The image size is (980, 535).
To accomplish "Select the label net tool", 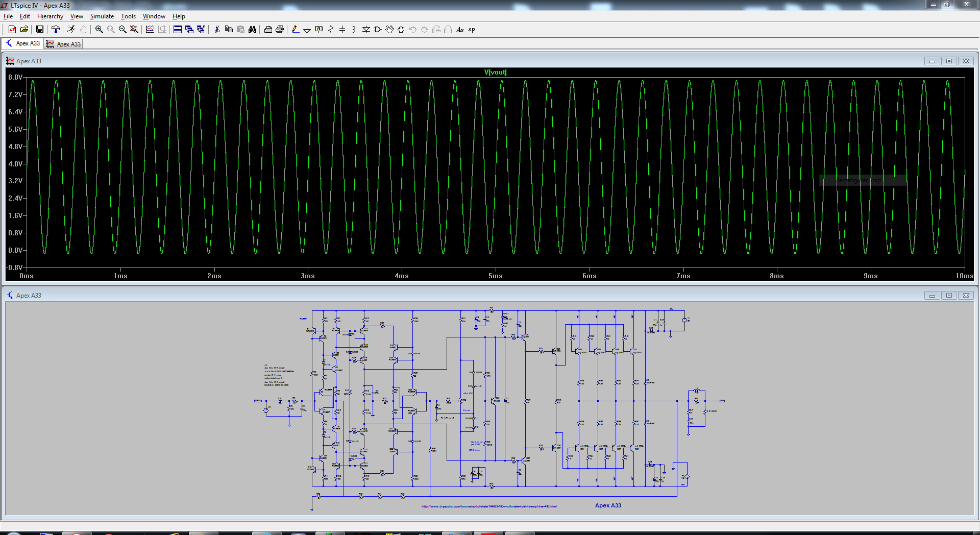I will [319, 30].
